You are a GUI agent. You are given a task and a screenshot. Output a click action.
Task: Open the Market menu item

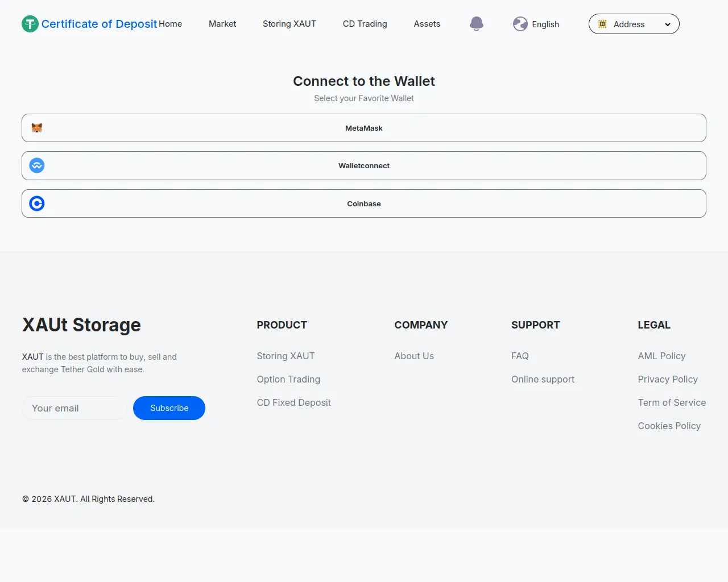click(x=222, y=24)
